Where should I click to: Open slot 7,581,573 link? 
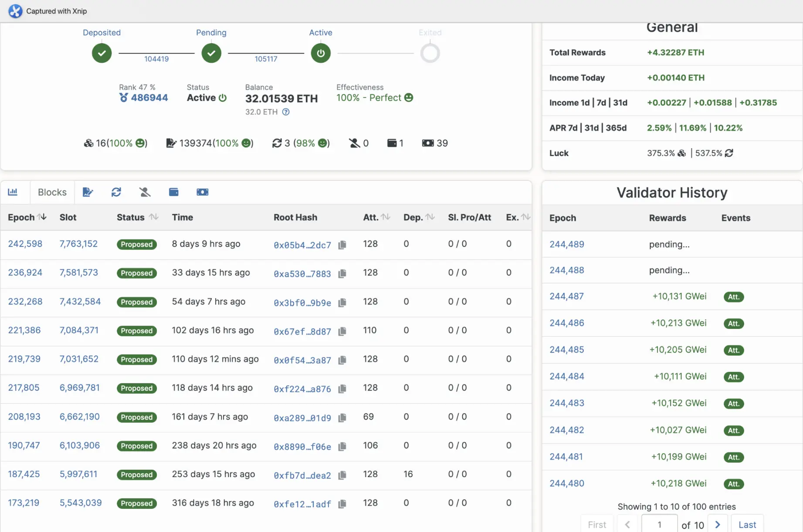79,273
